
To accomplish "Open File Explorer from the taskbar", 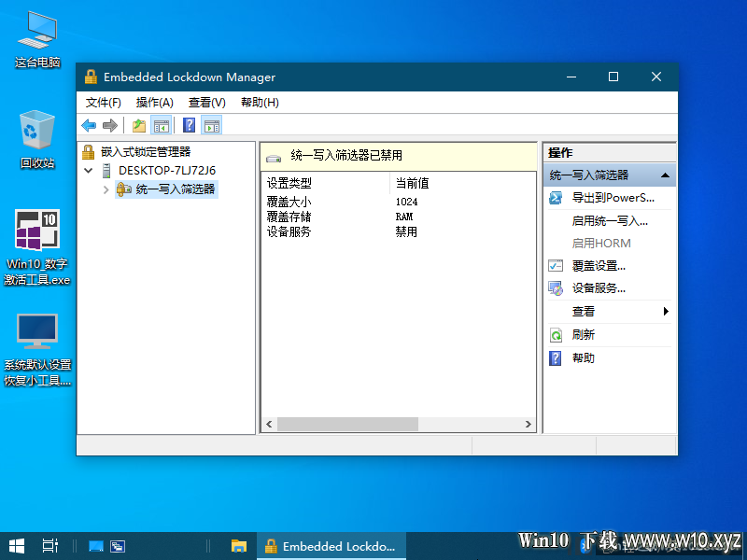I will (239, 546).
